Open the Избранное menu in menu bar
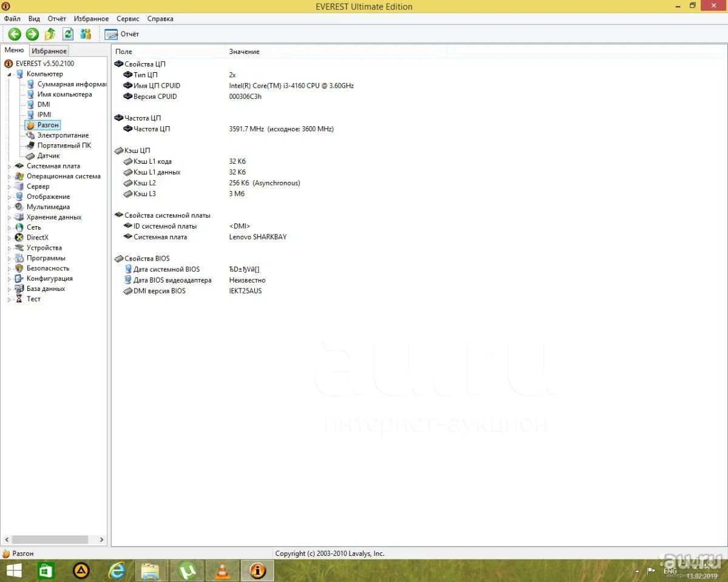The image size is (728, 582). (x=90, y=19)
